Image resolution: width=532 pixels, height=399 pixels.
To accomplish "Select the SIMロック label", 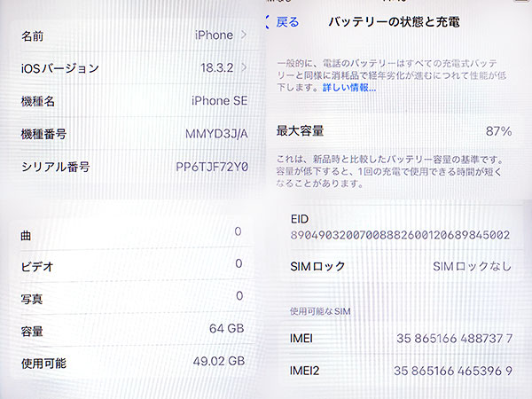I will [x=317, y=266].
